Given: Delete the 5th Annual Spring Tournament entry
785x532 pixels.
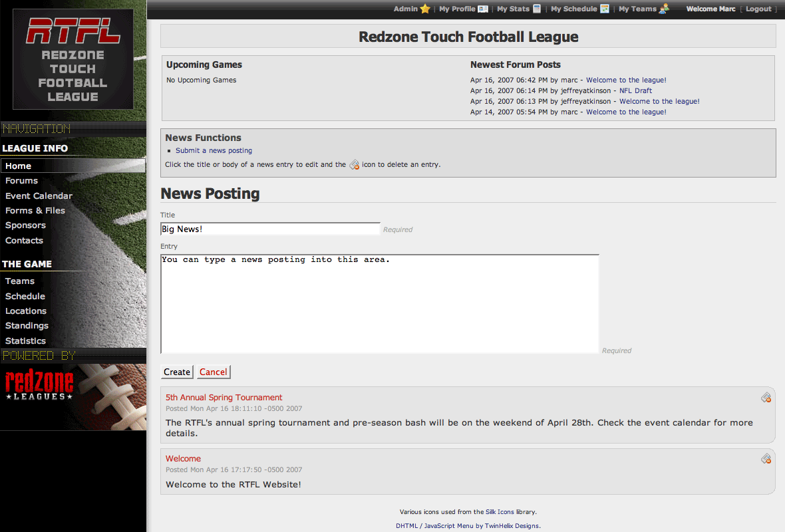Looking at the screenshot, I should pos(766,398).
